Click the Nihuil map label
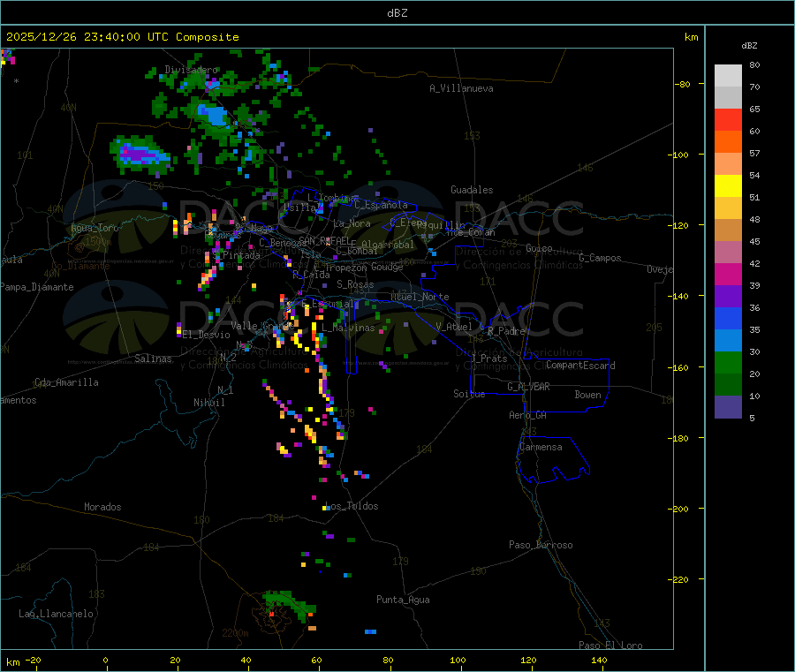Image resolution: width=795 pixels, height=672 pixels. tap(208, 403)
